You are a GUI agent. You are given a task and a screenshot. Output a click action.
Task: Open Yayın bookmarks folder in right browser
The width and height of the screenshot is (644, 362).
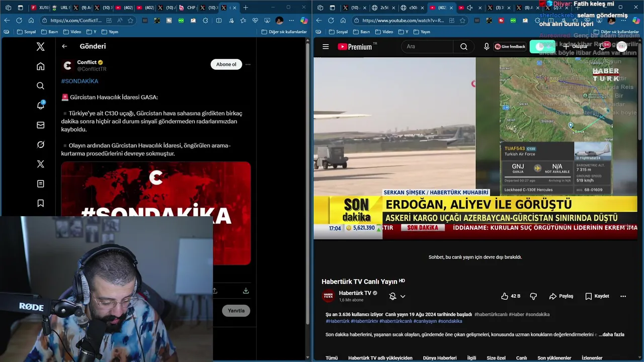[421, 32]
